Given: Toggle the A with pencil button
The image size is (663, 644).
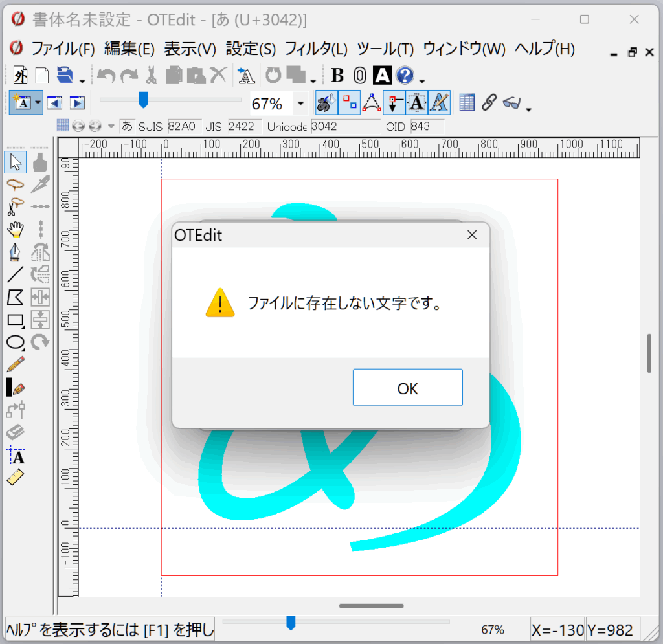Looking at the screenshot, I should tap(440, 102).
